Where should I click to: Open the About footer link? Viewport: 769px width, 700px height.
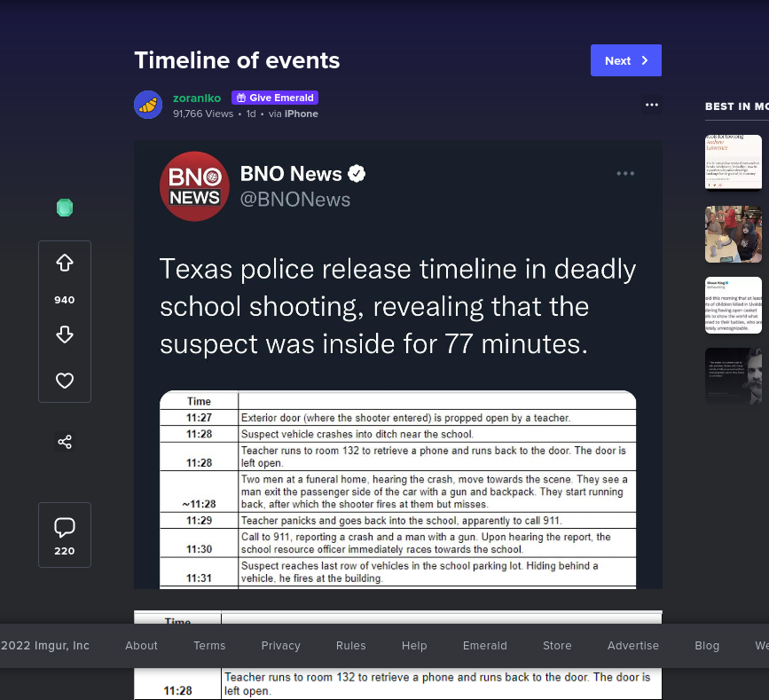coord(141,646)
